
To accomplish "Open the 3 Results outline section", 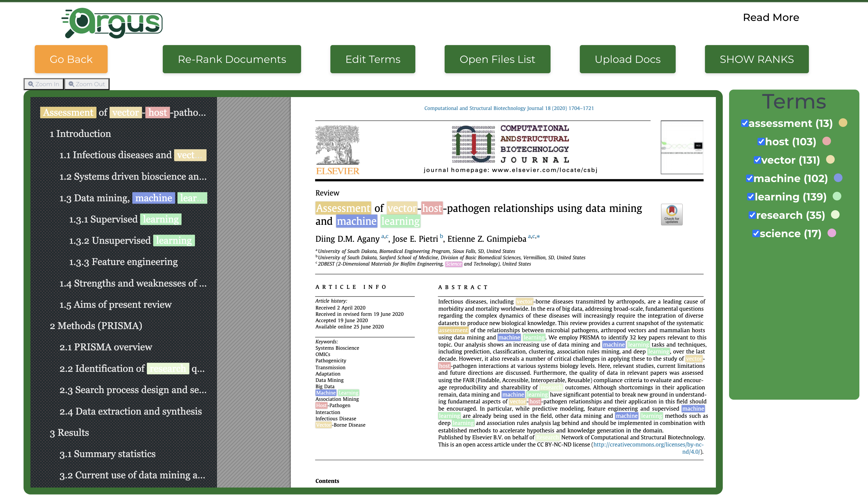I will 69,432.
